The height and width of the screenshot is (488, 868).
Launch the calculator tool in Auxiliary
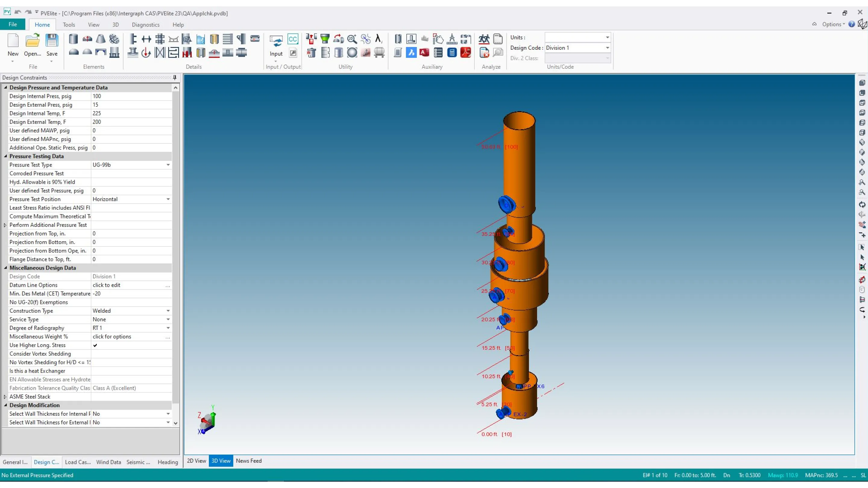click(x=452, y=52)
